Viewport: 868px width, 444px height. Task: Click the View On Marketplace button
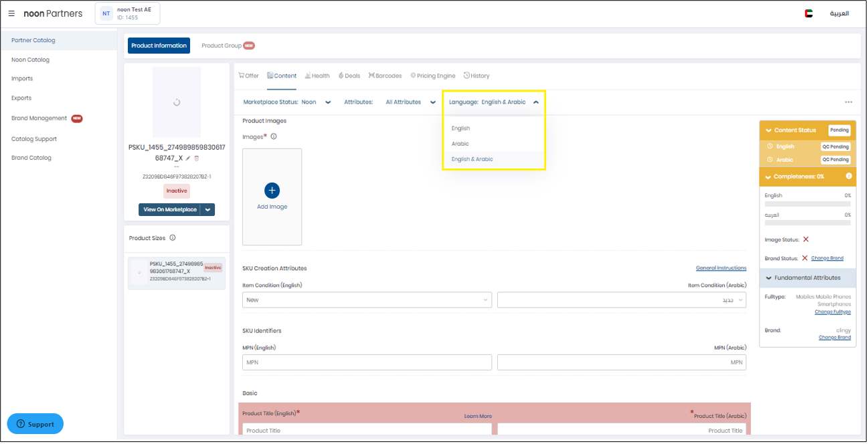pyautogui.click(x=170, y=210)
